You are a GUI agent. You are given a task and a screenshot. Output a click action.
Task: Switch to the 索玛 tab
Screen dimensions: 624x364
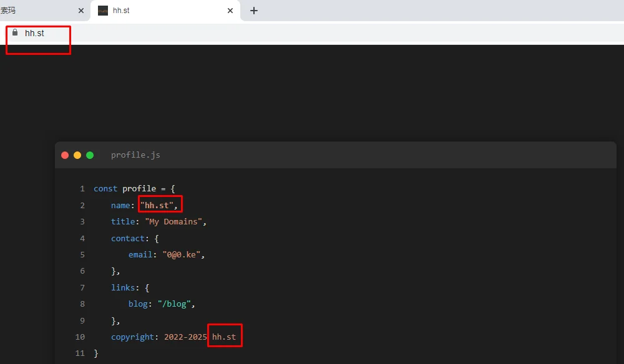tap(44, 11)
